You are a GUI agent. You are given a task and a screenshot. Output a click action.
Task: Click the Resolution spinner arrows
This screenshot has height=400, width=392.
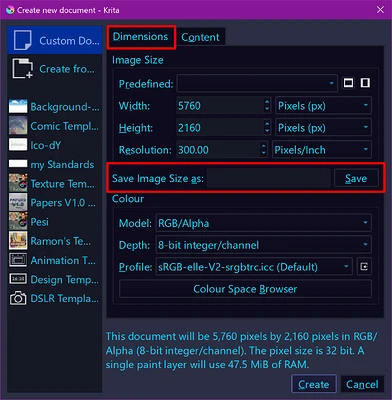tap(264, 150)
